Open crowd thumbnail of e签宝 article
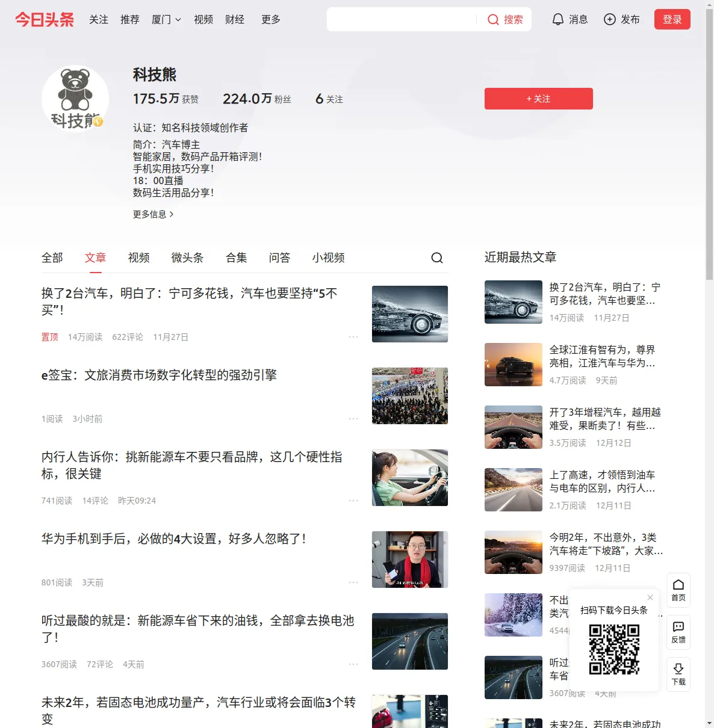 point(410,396)
